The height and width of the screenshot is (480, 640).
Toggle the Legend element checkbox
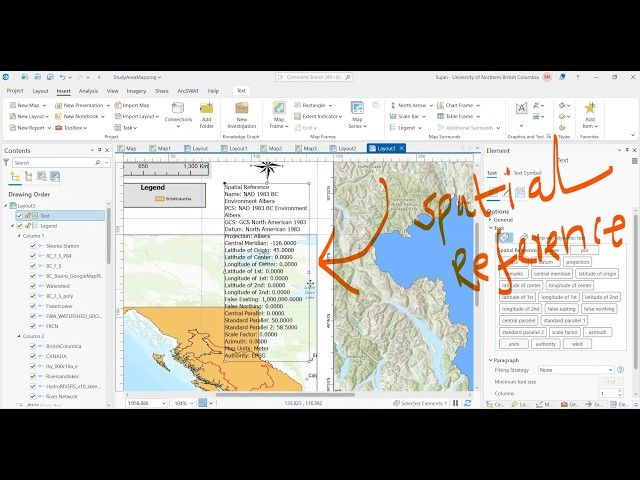click(x=19, y=226)
